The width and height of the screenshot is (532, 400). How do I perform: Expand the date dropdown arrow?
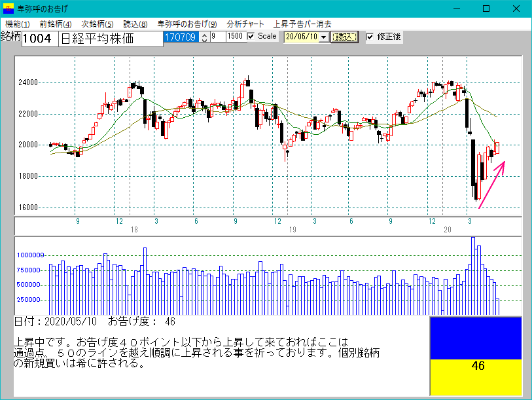pos(324,37)
